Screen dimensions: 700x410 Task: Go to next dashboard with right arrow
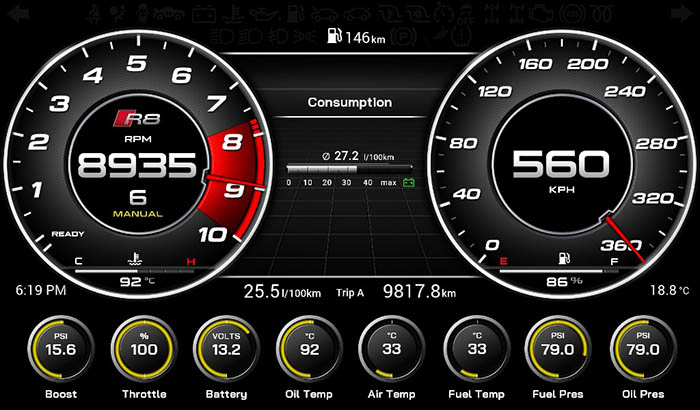pyautogui.click(x=682, y=13)
